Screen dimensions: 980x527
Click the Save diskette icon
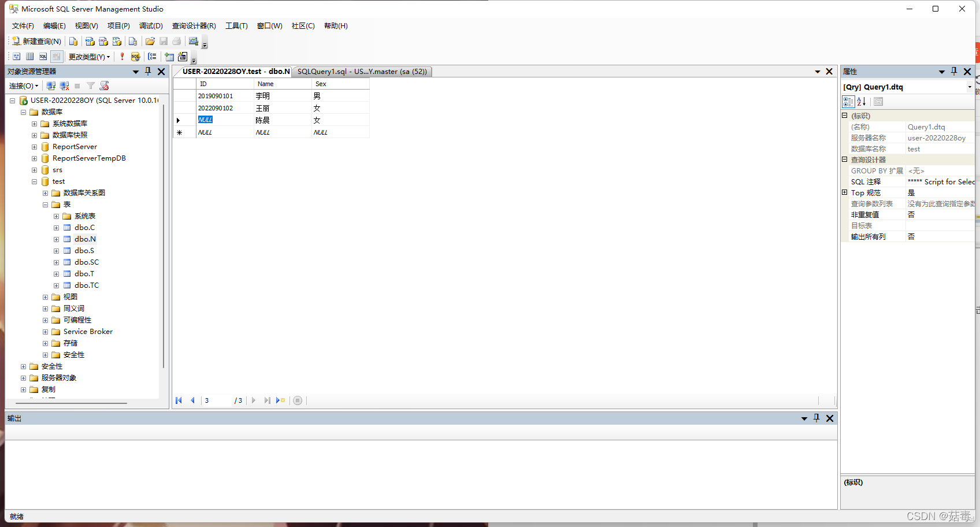(x=164, y=41)
